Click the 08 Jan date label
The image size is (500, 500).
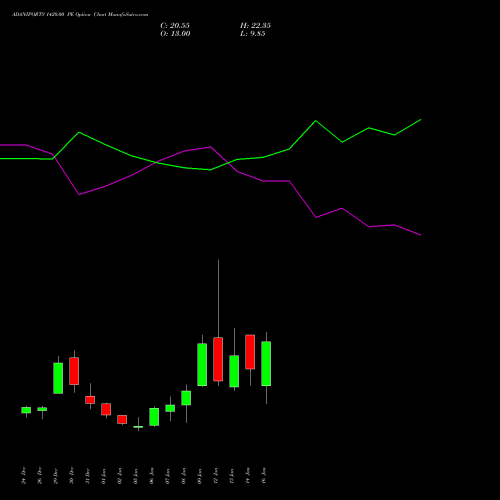pos(183,476)
